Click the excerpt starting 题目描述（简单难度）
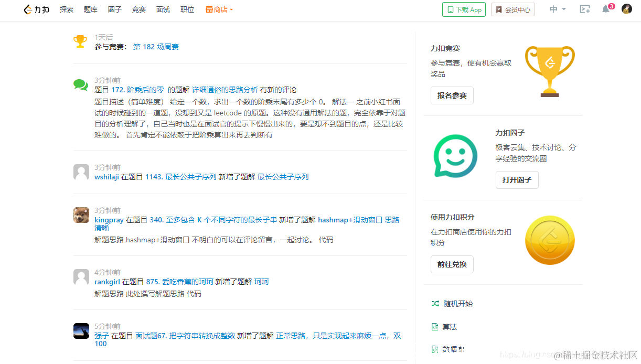The image size is (641, 364). 250,118
